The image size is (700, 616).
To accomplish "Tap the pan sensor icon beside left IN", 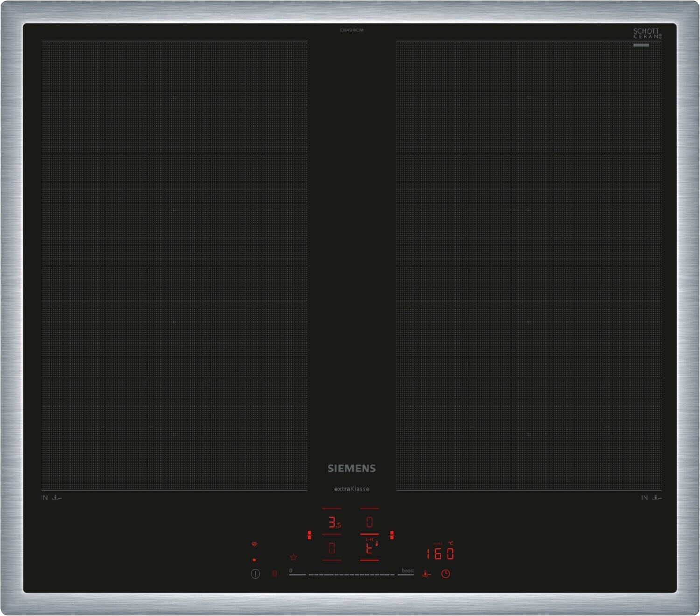I will pos(57,498).
